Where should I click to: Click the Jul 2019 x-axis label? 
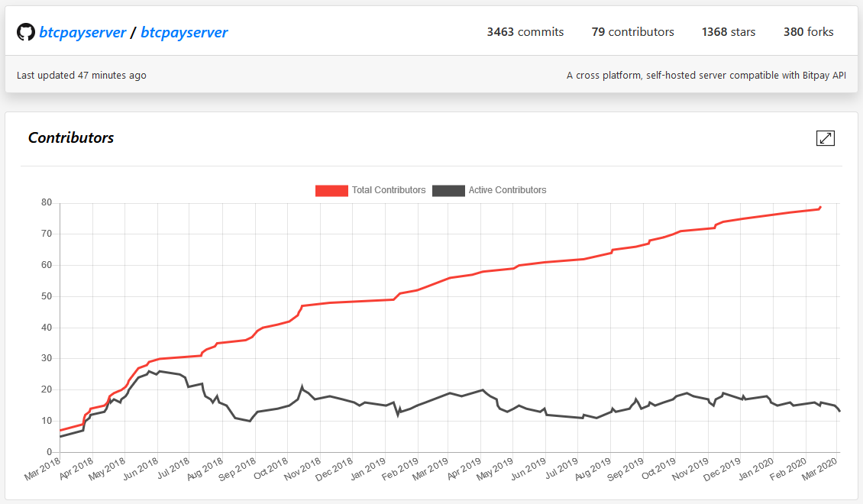[562, 468]
